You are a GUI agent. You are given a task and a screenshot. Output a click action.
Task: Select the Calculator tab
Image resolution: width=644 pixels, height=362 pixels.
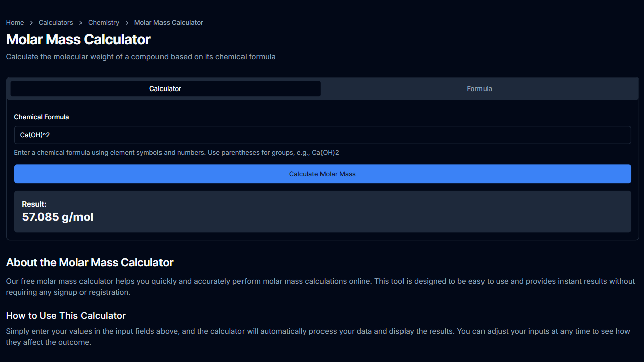166,89
